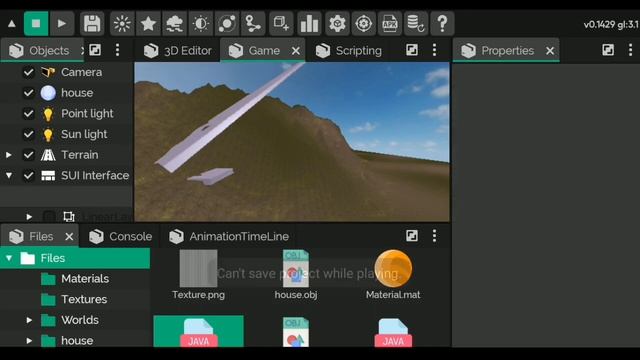Open engine settings via the gear icon

(x=337, y=24)
